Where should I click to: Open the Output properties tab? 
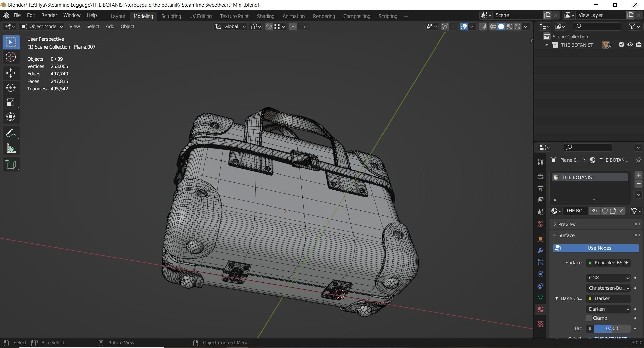pyautogui.click(x=540, y=188)
